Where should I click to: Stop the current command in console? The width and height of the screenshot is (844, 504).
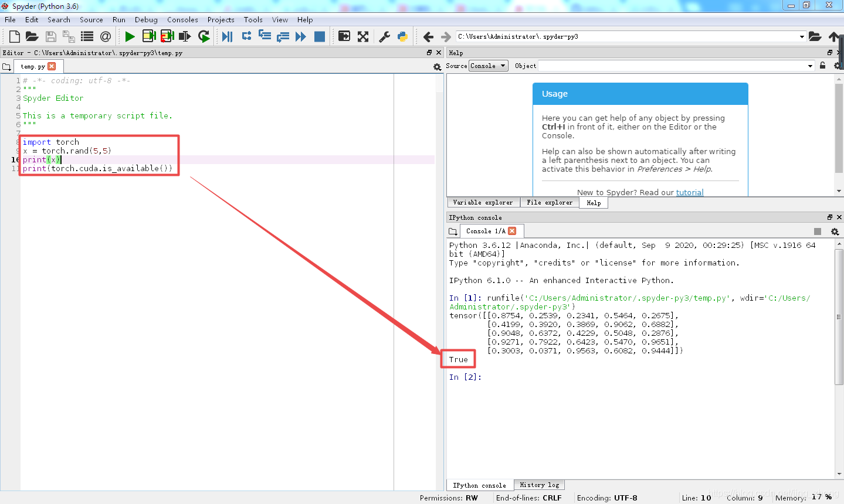point(818,231)
